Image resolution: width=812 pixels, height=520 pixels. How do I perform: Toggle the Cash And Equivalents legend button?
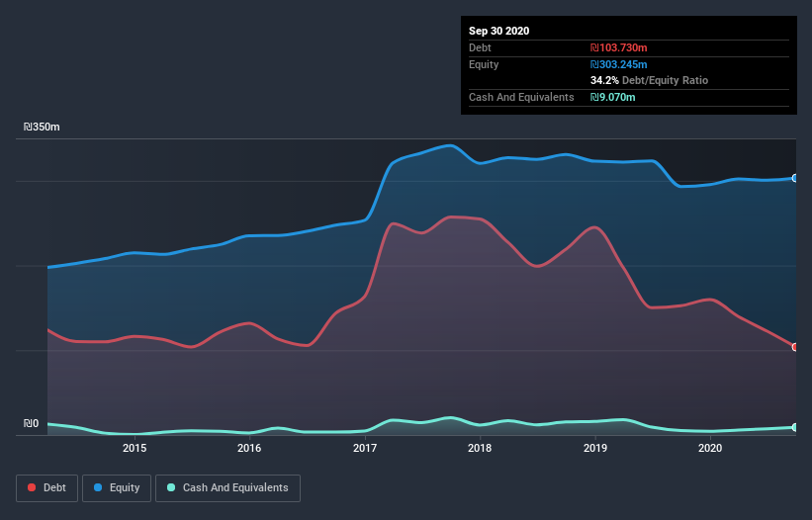pos(227,488)
